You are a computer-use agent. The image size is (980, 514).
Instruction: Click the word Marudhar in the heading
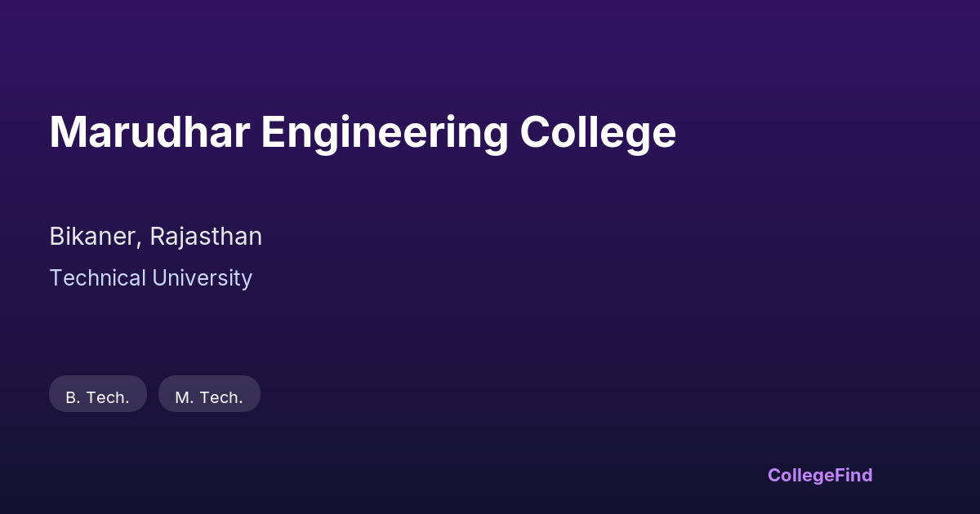tap(149, 132)
